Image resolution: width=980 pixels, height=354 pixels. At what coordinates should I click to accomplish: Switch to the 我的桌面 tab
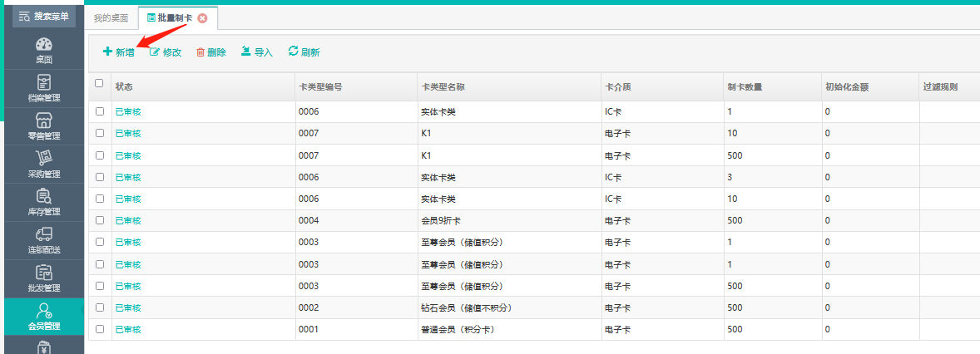click(x=111, y=18)
